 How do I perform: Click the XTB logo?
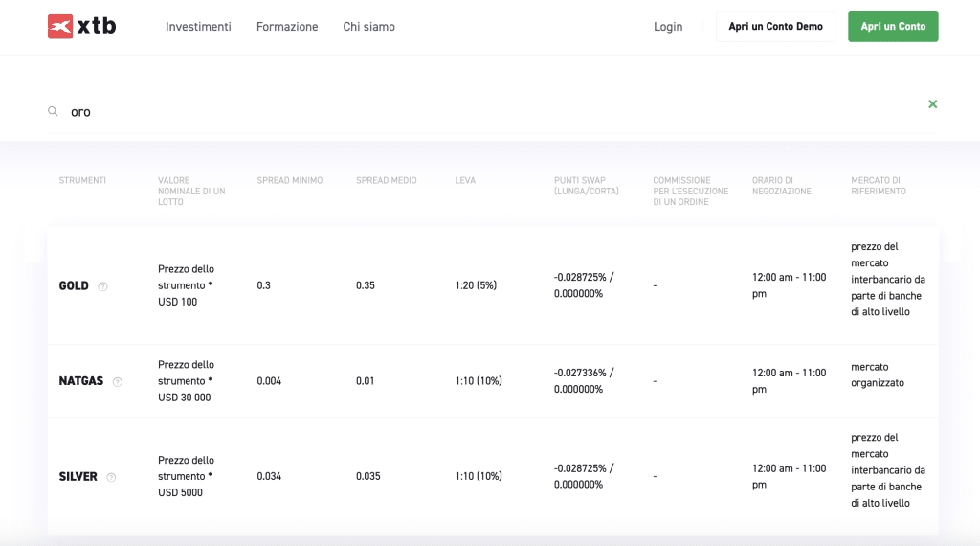(81, 27)
